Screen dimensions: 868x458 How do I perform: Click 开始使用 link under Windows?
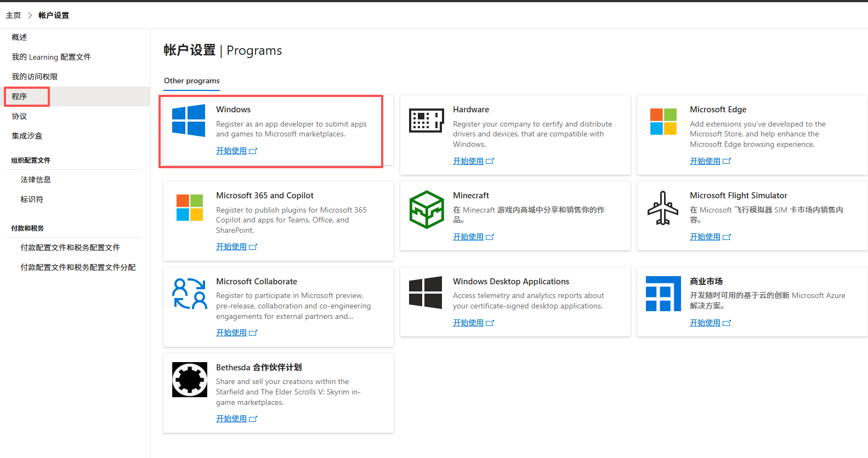click(231, 151)
